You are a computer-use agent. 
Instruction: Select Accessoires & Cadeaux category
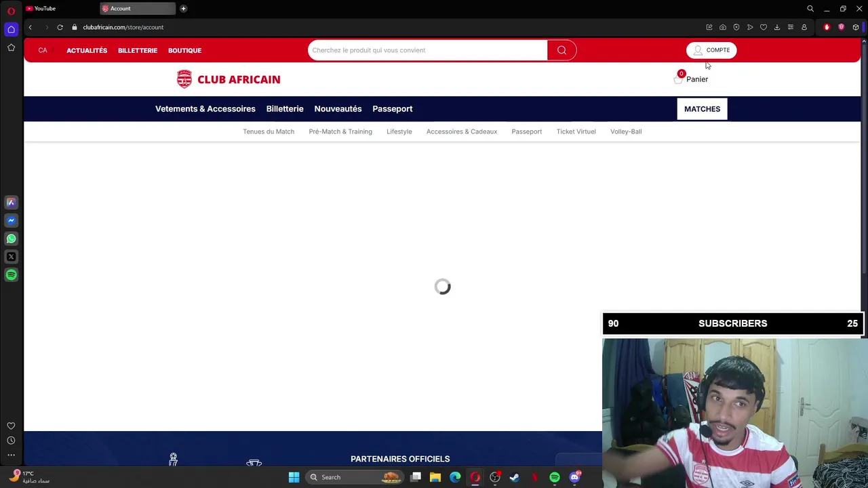(x=462, y=131)
